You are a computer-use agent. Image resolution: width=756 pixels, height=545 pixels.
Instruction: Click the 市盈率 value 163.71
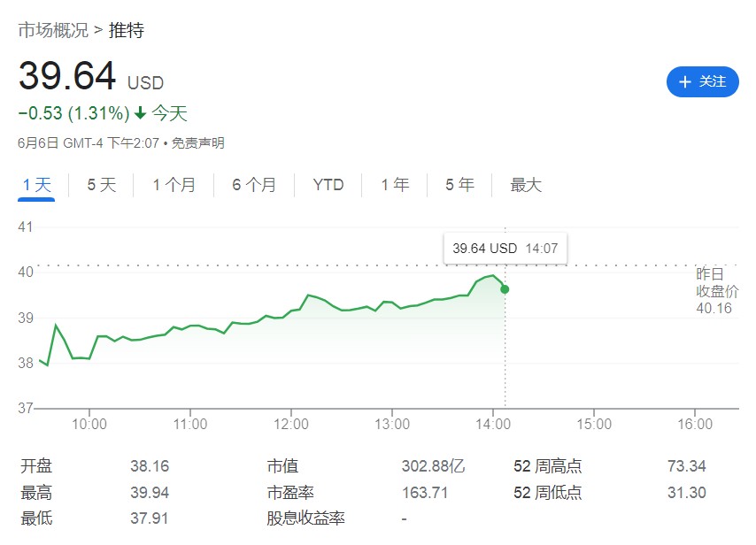click(427, 493)
